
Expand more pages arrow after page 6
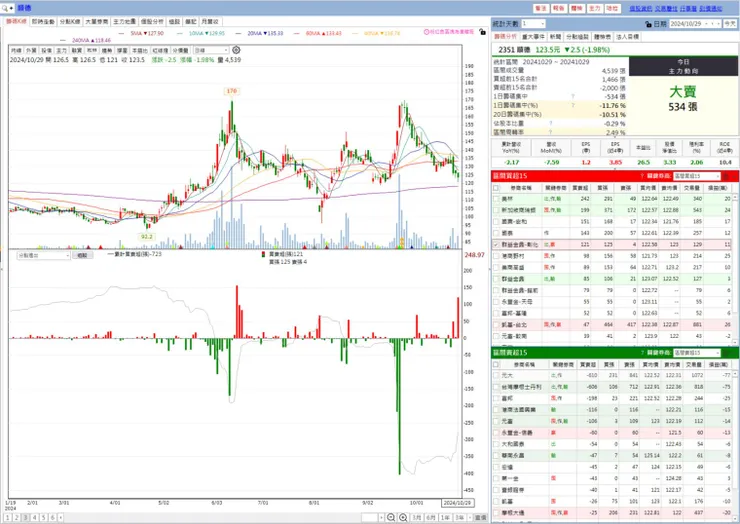[x=60, y=517]
